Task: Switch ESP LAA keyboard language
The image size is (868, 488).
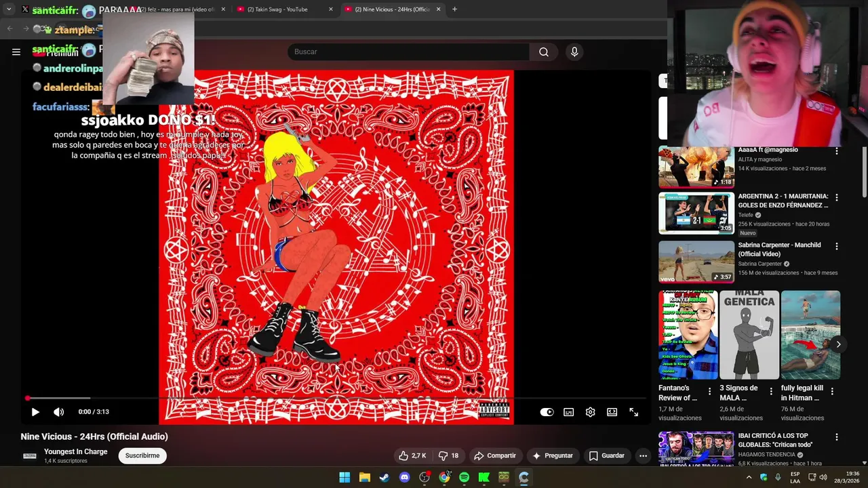Action: (795, 477)
